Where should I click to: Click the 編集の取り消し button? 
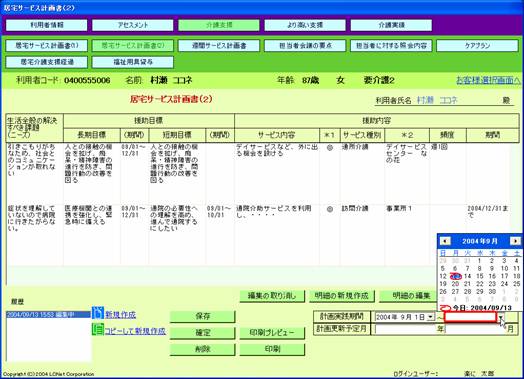(272, 296)
